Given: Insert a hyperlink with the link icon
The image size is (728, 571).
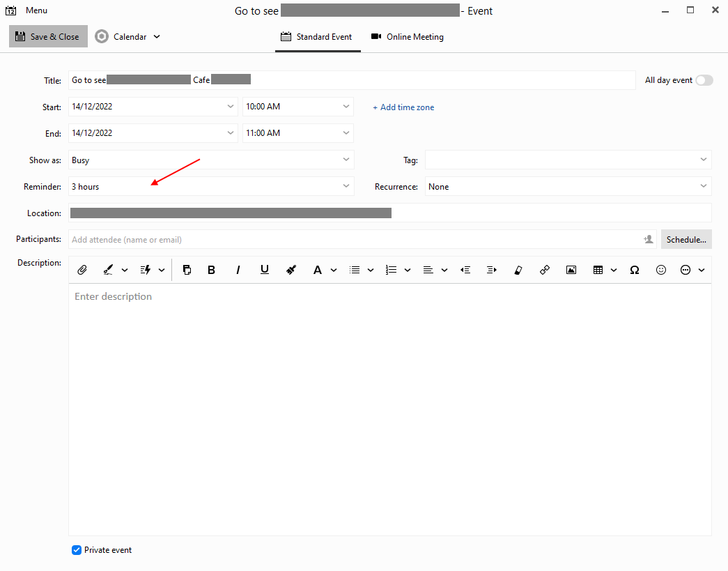Looking at the screenshot, I should click(545, 270).
